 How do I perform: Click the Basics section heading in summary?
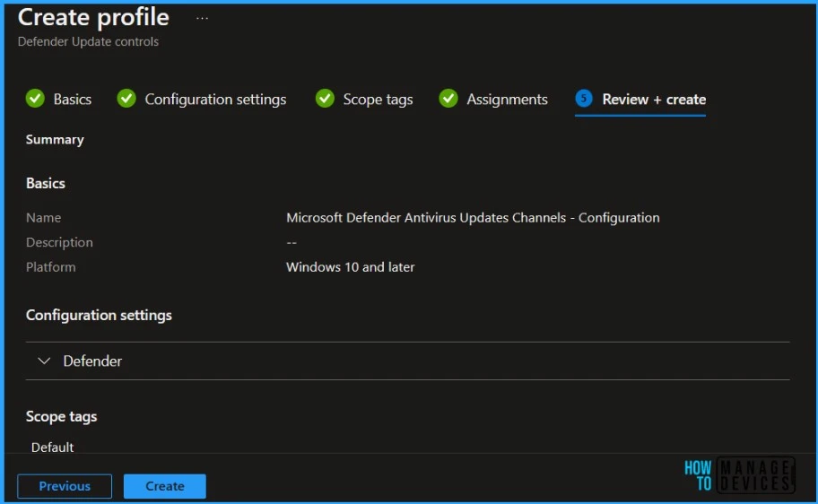[x=46, y=183]
